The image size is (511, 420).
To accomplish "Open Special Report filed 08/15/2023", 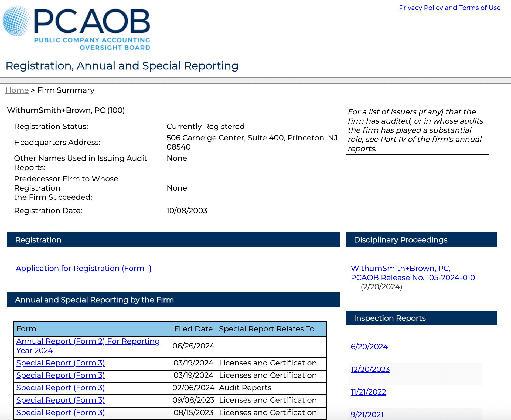I will [x=60, y=412].
